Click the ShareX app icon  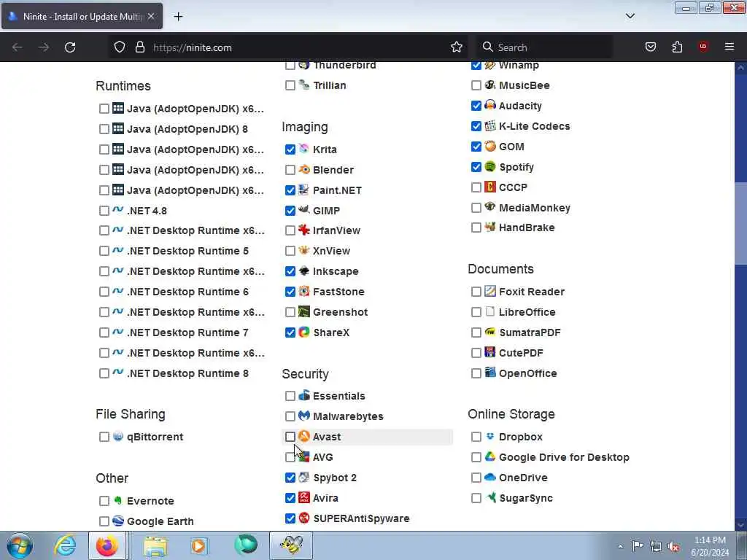pos(304,332)
